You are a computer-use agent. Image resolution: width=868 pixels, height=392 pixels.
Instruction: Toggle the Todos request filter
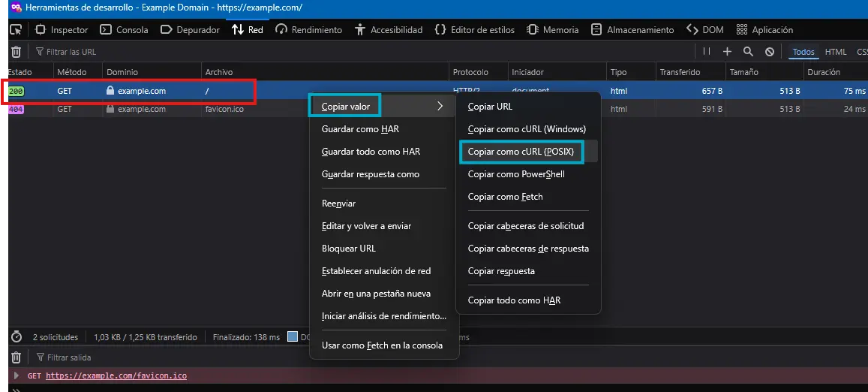coord(803,52)
